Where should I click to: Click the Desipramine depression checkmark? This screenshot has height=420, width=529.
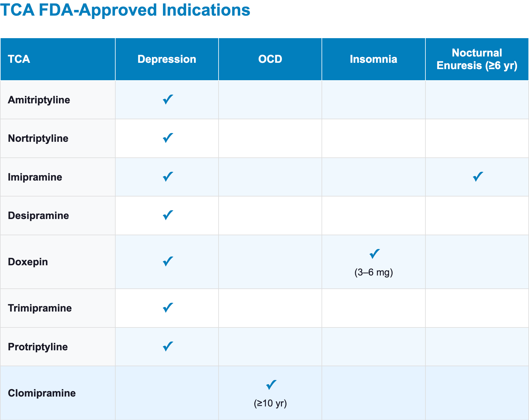click(x=168, y=215)
